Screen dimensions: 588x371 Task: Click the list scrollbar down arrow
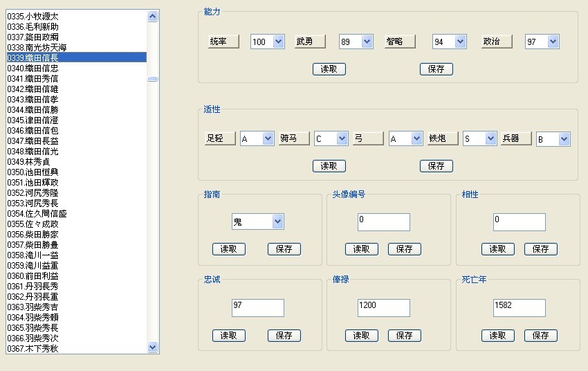click(153, 347)
